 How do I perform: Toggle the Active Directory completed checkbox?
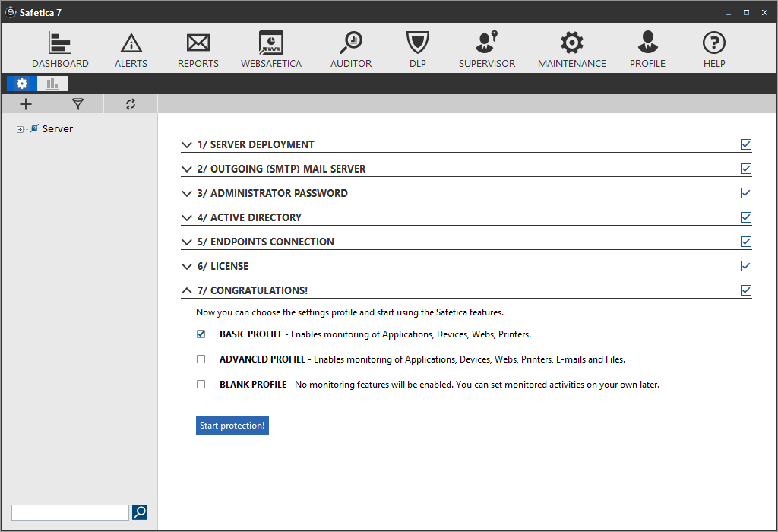click(746, 217)
